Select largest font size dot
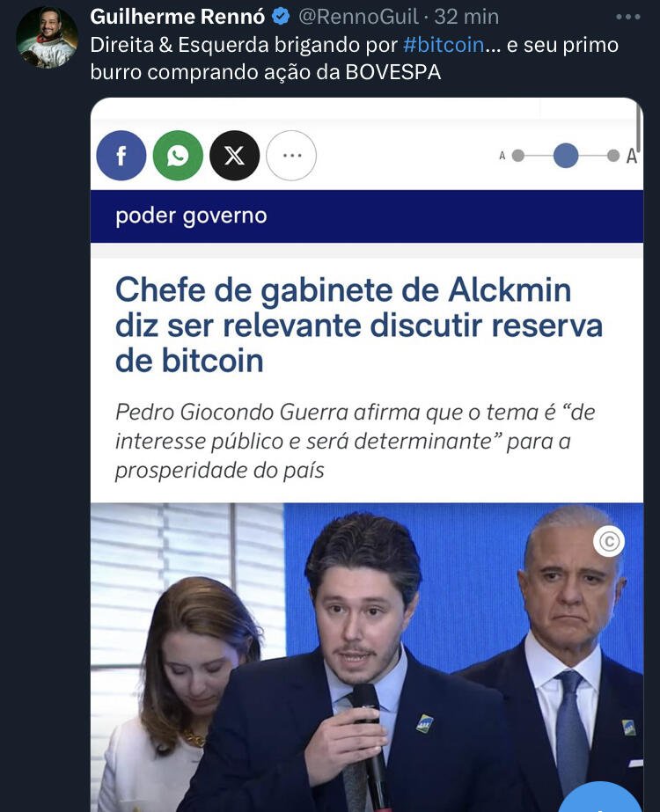The image size is (660, 812). click(613, 156)
